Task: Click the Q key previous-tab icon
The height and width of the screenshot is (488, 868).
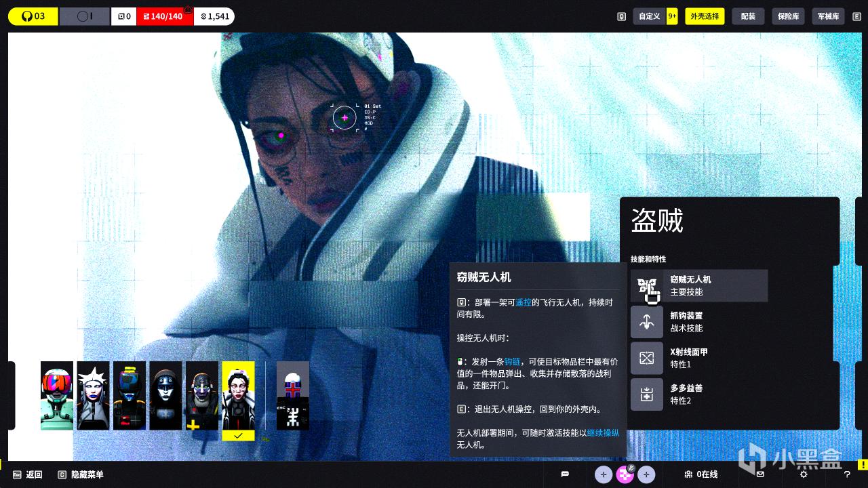Action: coord(621,16)
